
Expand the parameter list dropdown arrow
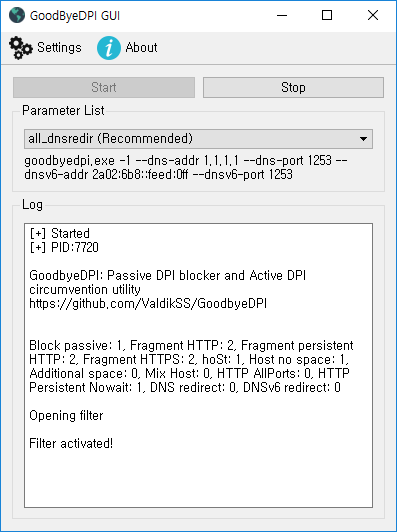click(x=363, y=139)
